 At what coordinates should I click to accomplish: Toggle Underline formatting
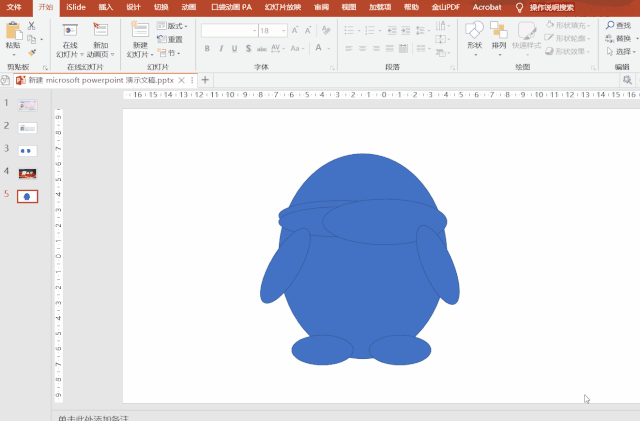pyautogui.click(x=234, y=49)
